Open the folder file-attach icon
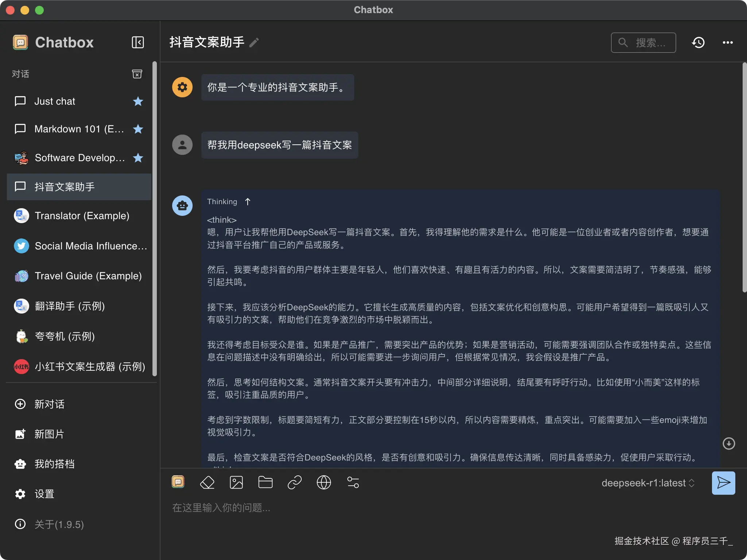The image size is (747, 560). pos(265,482)
